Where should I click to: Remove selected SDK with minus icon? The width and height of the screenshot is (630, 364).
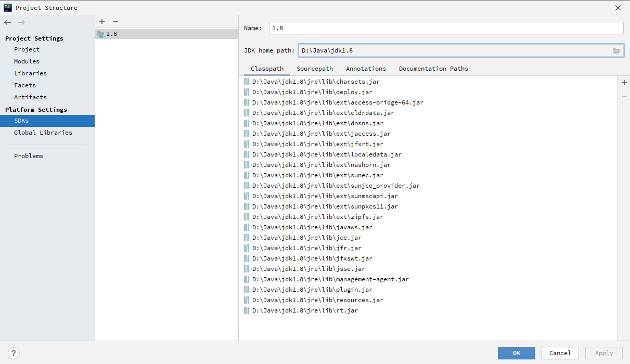tap(115, 21)
